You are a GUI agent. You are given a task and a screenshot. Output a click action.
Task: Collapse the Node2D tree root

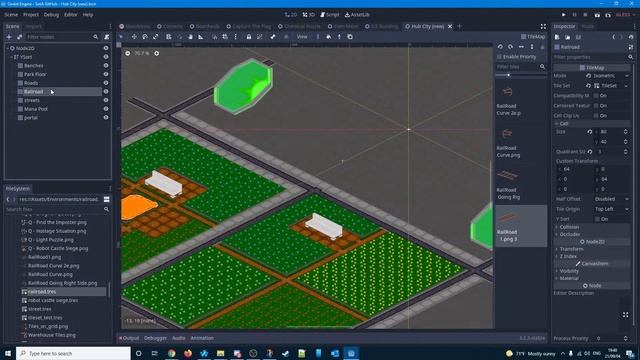[7, 48]
